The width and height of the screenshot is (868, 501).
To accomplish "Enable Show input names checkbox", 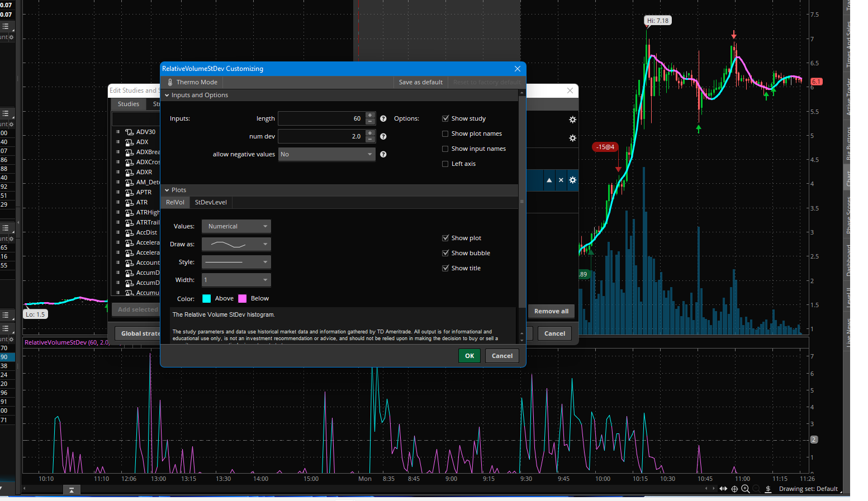I will tap(445, 149).
